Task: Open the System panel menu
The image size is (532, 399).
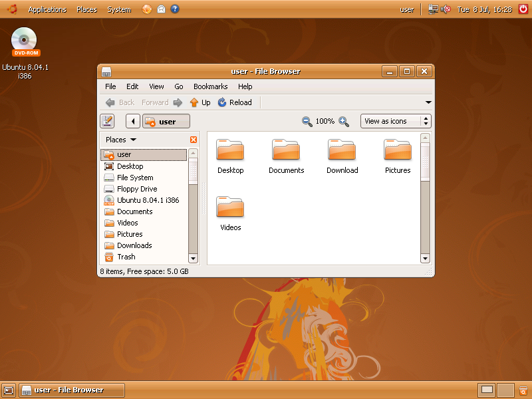Action: coord(119,9)
